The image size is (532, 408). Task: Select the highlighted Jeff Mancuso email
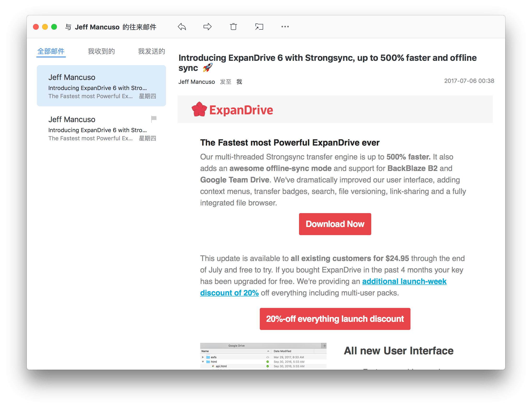(x=101, y=86)
